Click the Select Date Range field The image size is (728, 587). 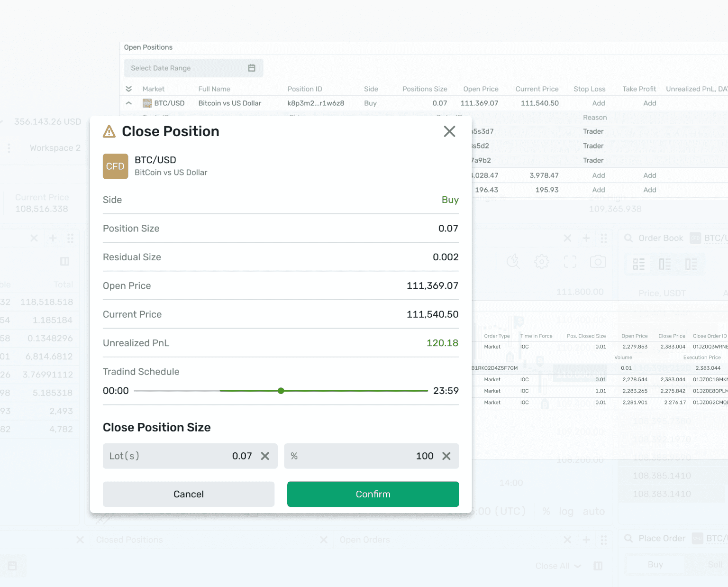click(193, 68)
